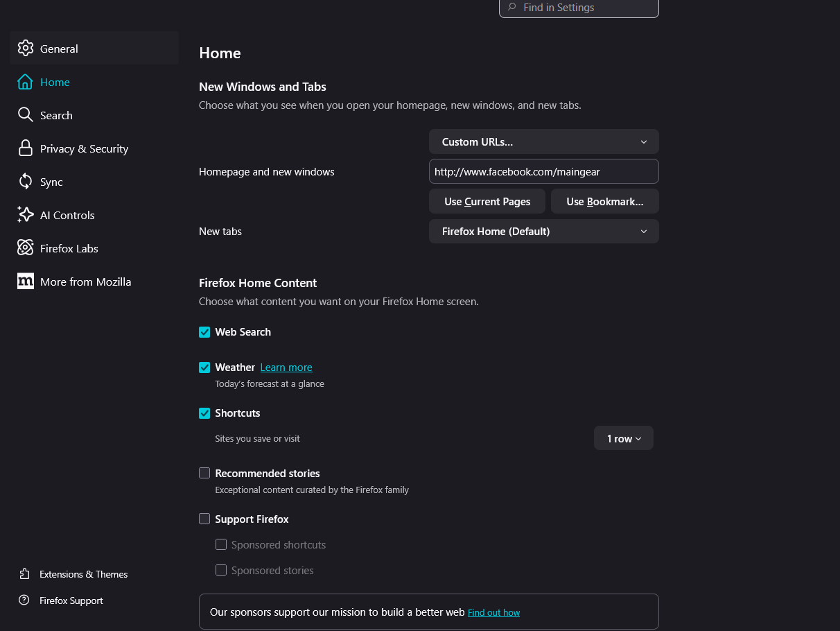Click the Extensions & Themes puzzle icon
Viewport: 840px width, 631px height.
(25, 574)
